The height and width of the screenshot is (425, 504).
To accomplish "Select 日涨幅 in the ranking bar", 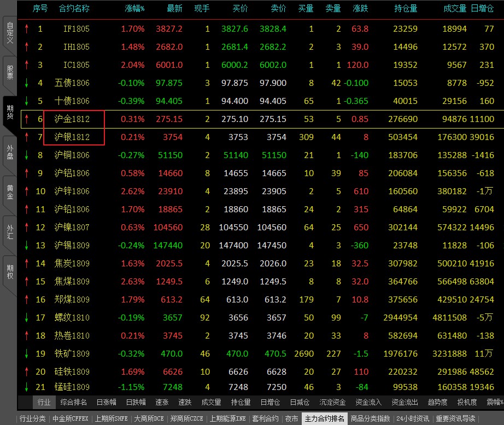I will [106, 403].
